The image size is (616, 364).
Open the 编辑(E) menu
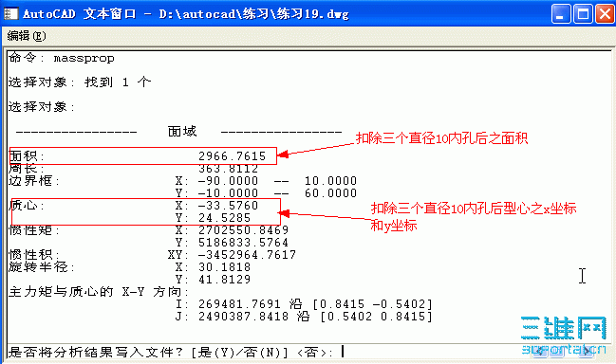[x=27, y=36]
